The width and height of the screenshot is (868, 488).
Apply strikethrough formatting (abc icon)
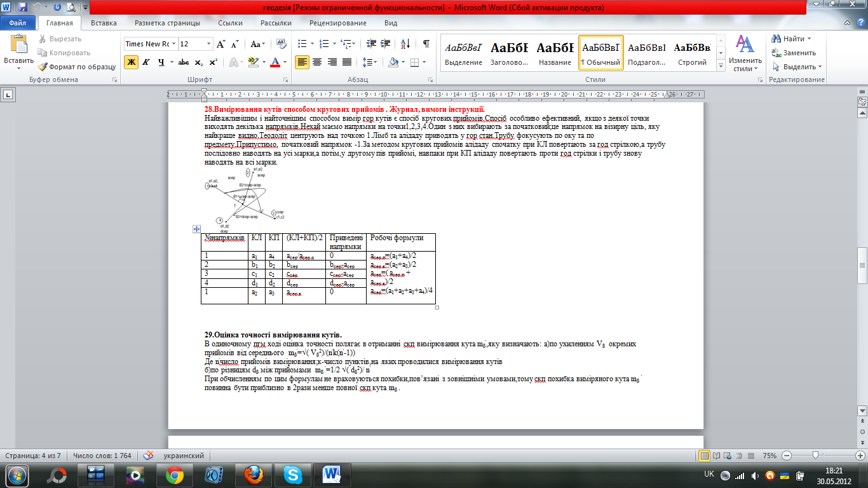183,62
